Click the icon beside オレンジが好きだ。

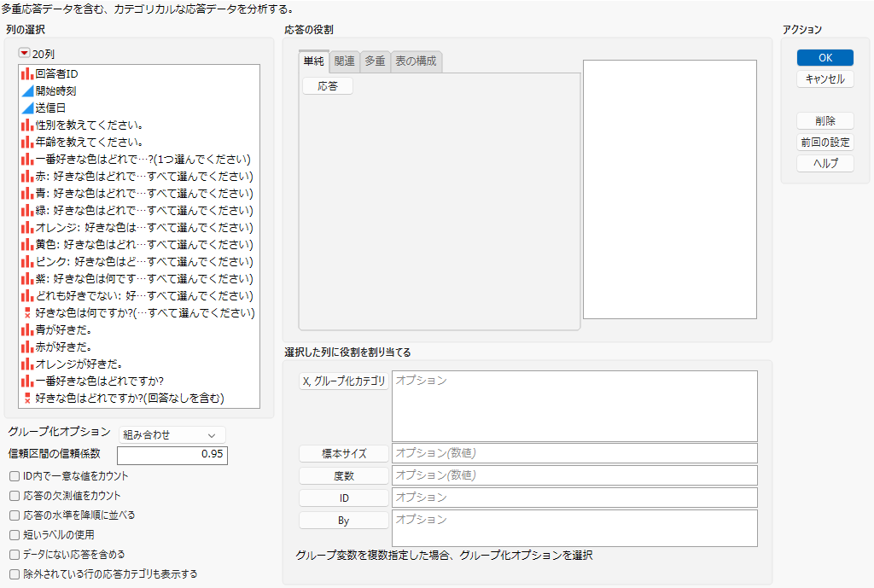(x=26, y=364)
